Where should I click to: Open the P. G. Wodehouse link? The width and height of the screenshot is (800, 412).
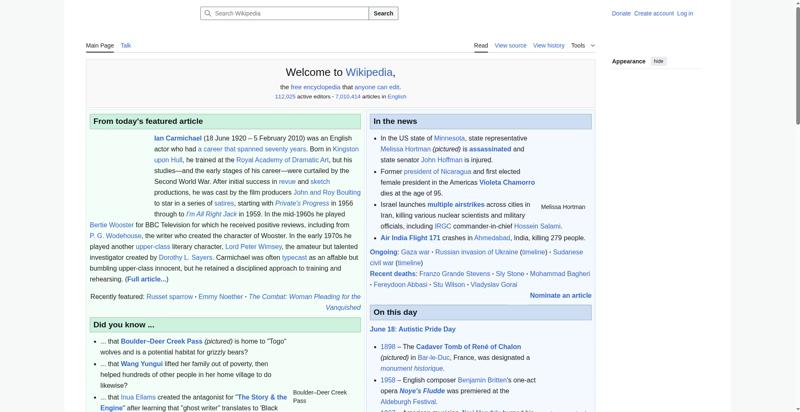tap(115, 236)
